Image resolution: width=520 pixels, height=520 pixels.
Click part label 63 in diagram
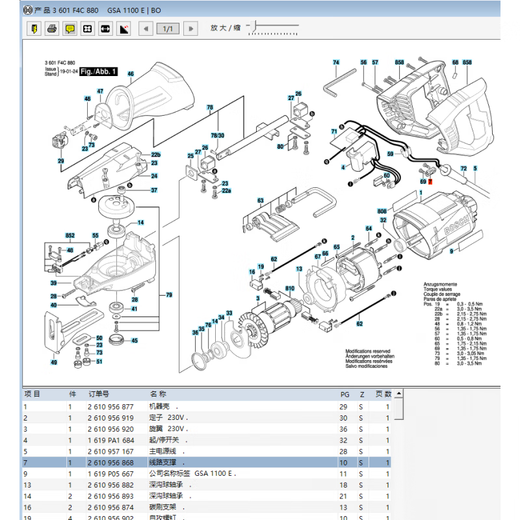coord(260,200)
